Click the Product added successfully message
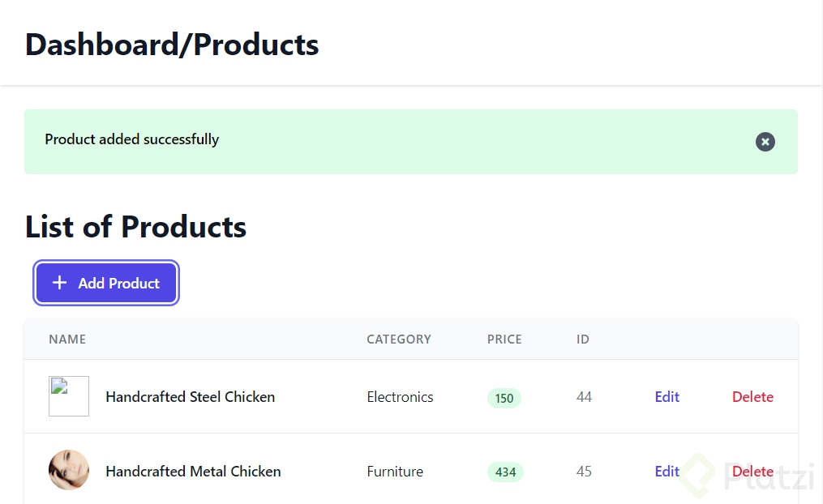This screenshot has width=823, height=504. pos(131,139)
